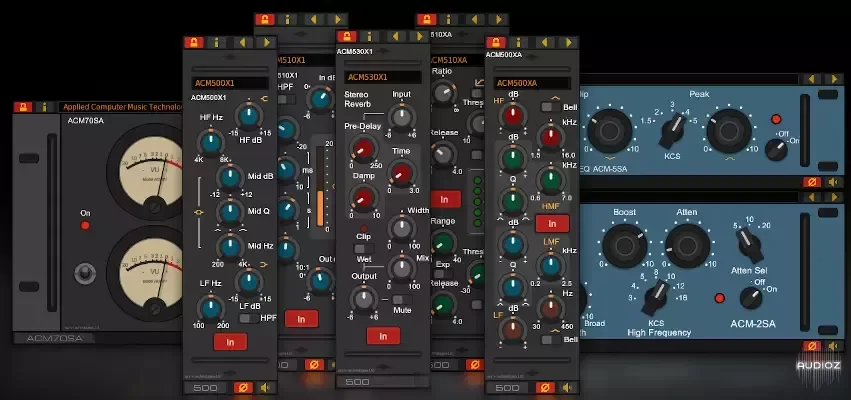Open the info icon on ACM500X1 module
The image size is (851, 400).
pyautogui.click(x=216, y=42)
